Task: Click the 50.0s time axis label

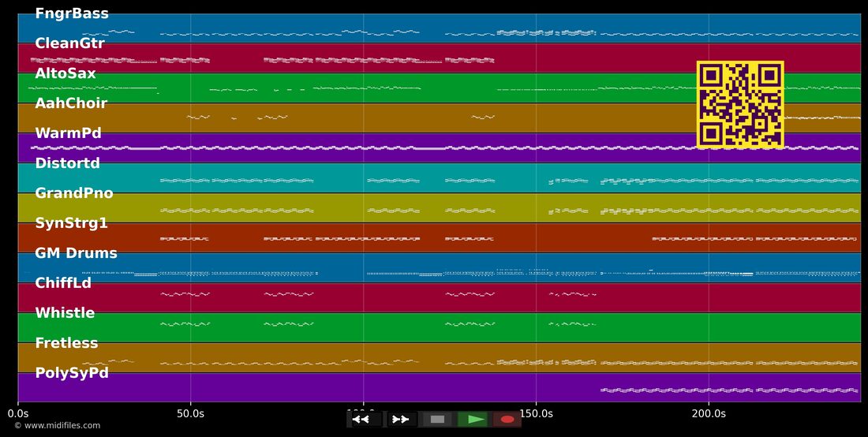Action: tap(190, 413)
